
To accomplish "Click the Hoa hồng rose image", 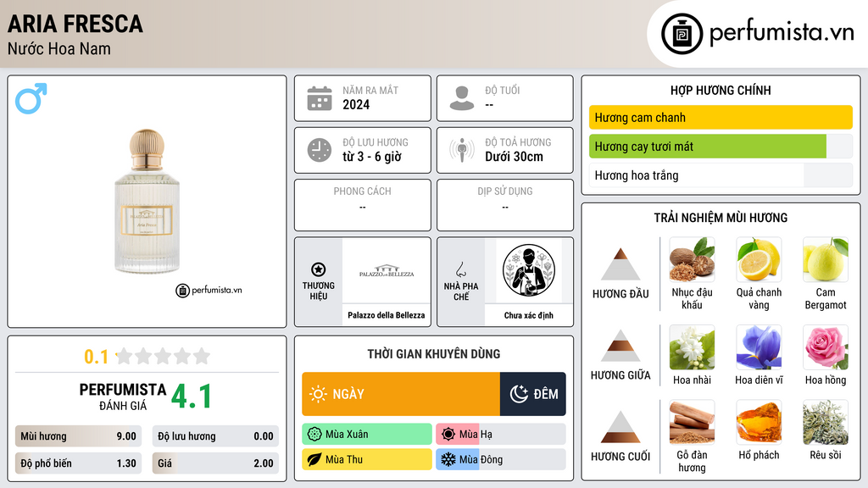I will [x=826, y=347].
